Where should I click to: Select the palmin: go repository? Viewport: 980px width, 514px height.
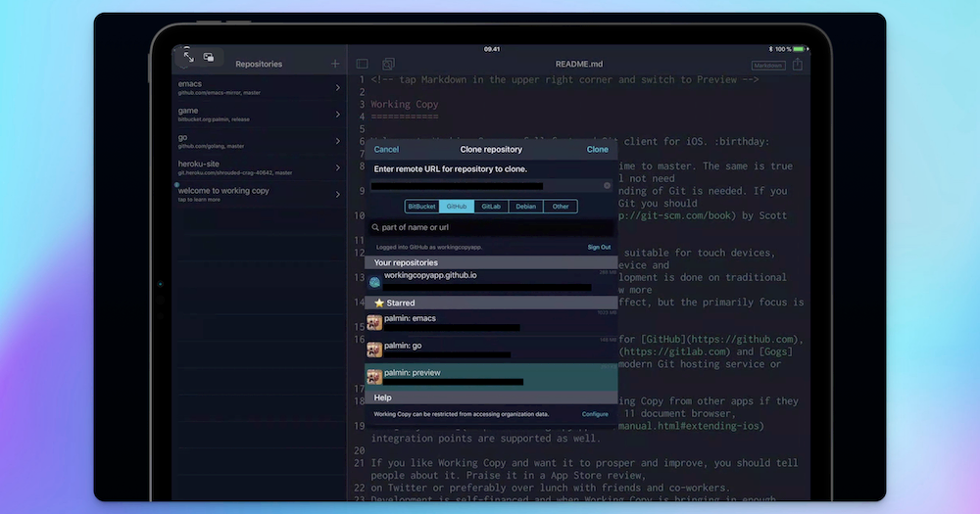(x=491, y=350)
